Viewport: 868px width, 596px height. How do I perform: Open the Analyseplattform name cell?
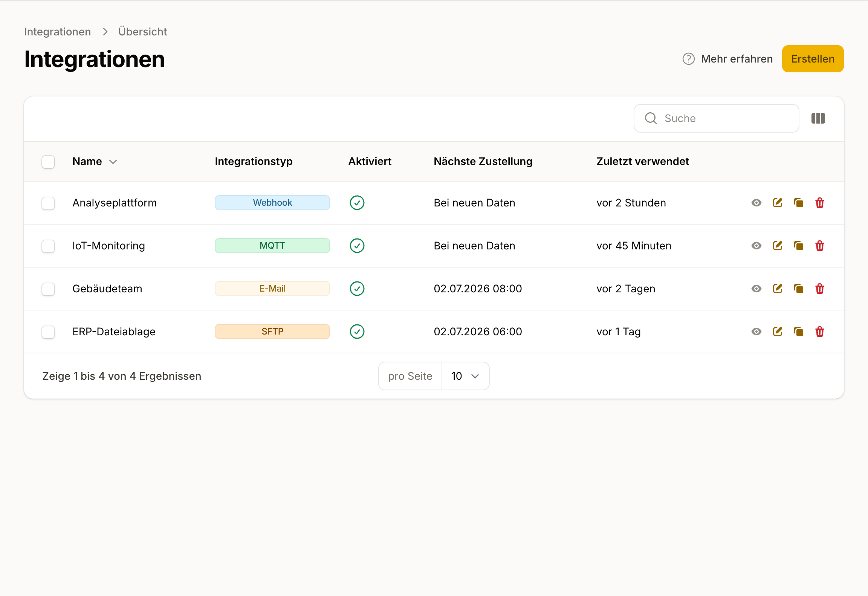tap(115, 203)
